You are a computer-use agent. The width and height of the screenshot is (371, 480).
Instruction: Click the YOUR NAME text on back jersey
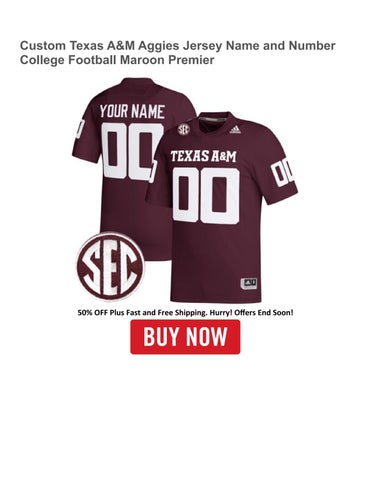132,112
